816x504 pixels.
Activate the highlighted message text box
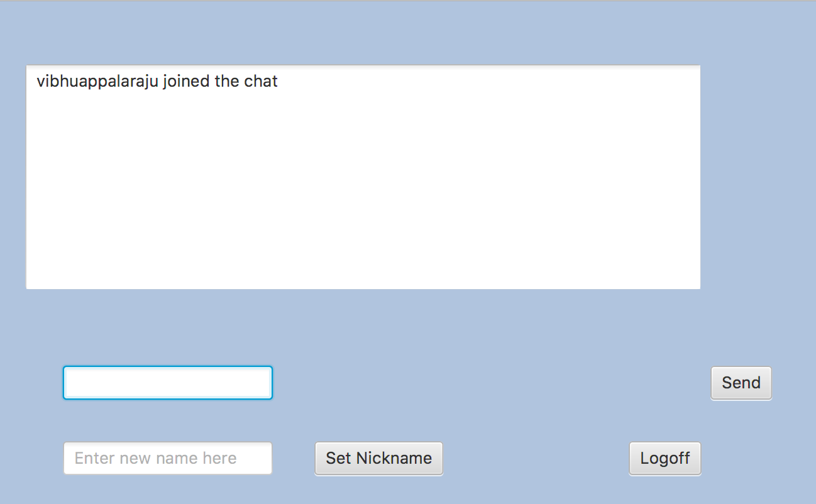click(x=167, y=382)
